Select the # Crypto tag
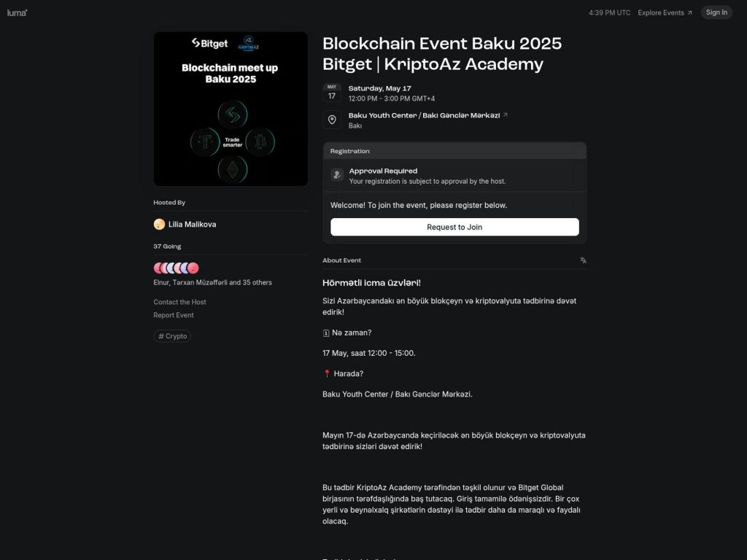Image resolution: width=747 pixels, height=560 pixels. pyautogui.click(x=172, y=336)
